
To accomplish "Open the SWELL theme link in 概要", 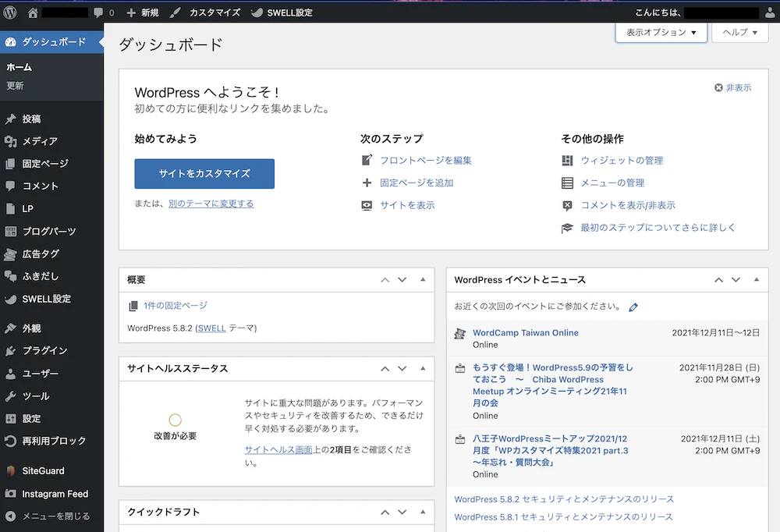I will (212, 328).
